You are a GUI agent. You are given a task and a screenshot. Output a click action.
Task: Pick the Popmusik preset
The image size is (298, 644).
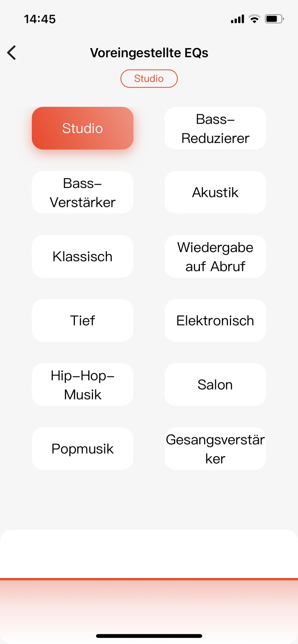[83, 449]
